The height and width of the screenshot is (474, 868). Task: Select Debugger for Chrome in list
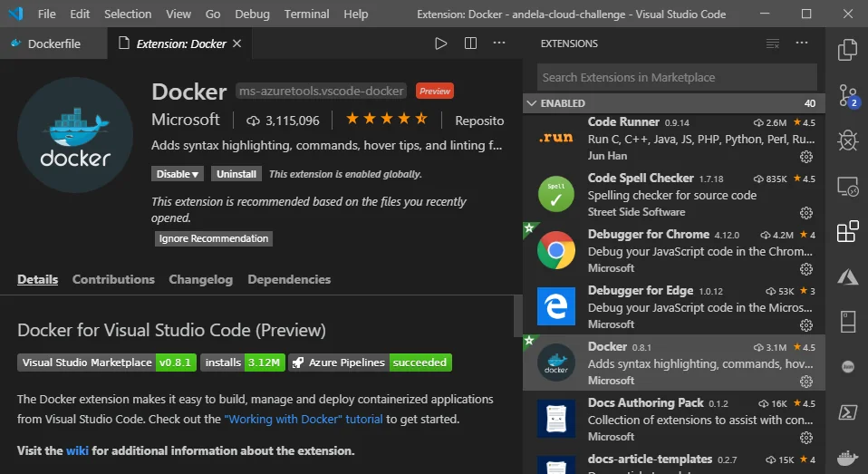[674, 250]
